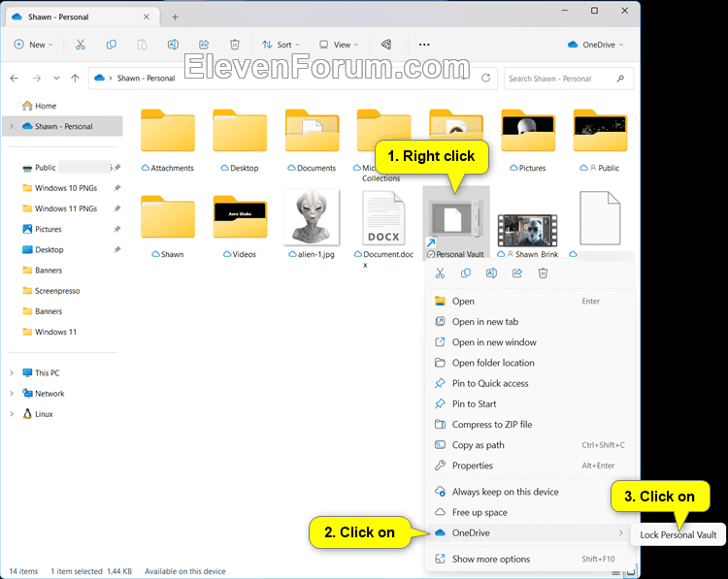Click the Share icon in the context menu
728x579 pixels.
coord(517,273)
